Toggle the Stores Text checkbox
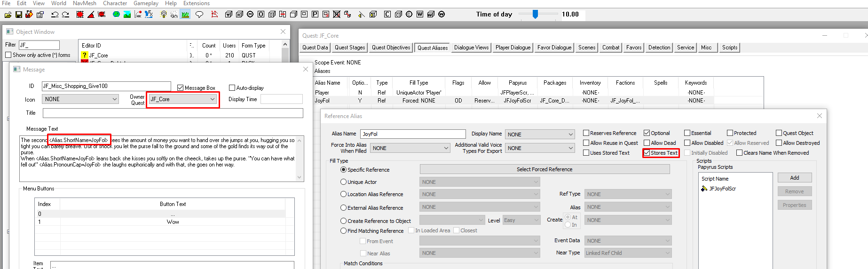The width and height of the screenshot is (868, 269). (647, 153)
